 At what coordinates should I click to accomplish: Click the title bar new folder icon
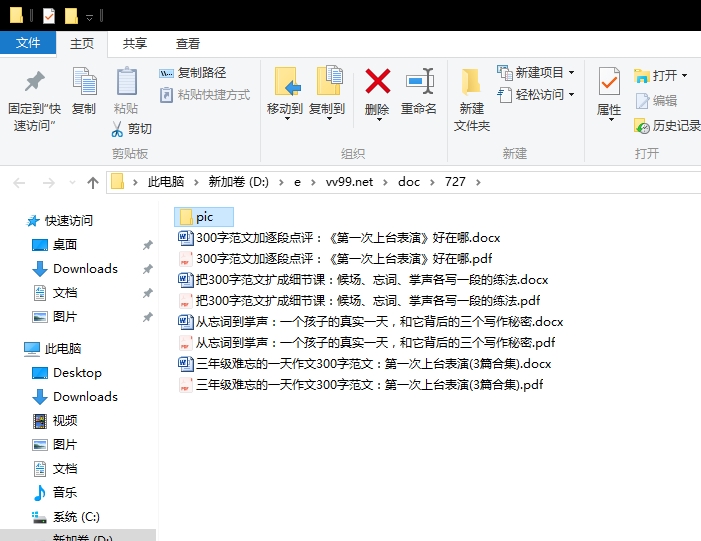[x=71, y=16]
